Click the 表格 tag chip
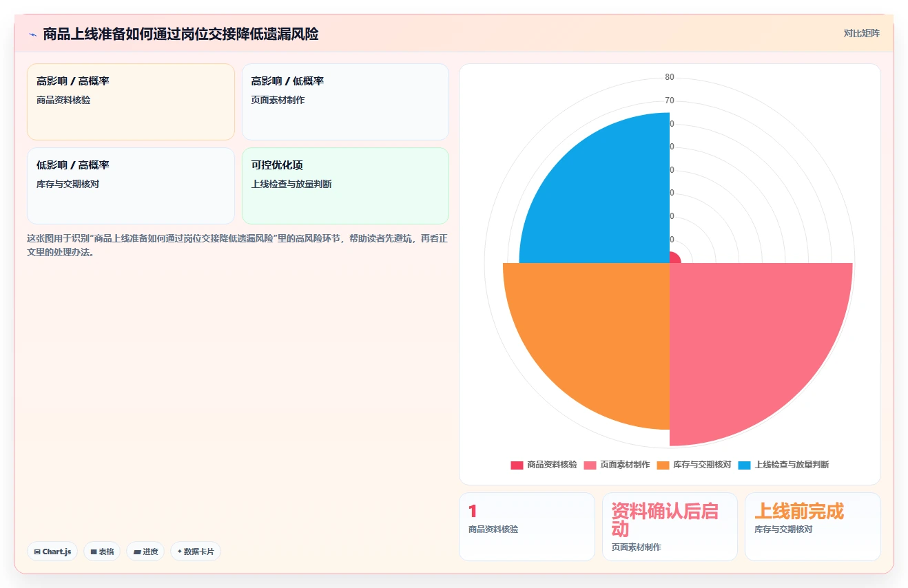This screenshot has height=588, width=908. coord(102,552)
